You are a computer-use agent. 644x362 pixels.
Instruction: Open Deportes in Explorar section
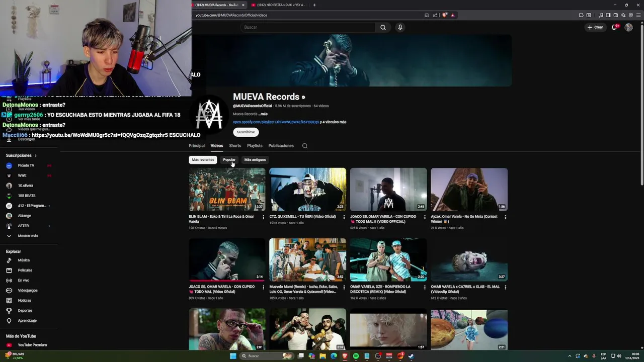25,311
